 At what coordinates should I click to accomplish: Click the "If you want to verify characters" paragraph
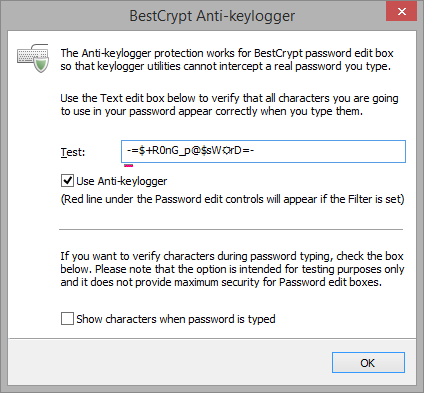232,269
